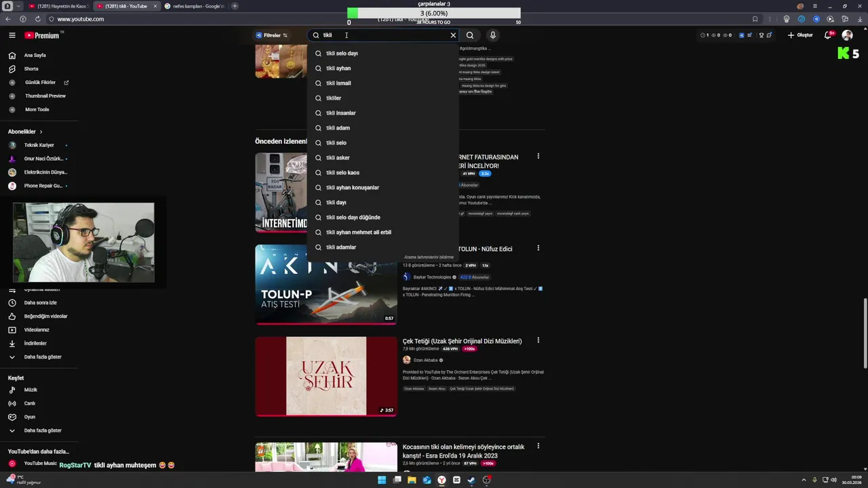Open Beğendiğim videolar playlist
Viewport: 868px width, 488px height.
coord(39,316)
